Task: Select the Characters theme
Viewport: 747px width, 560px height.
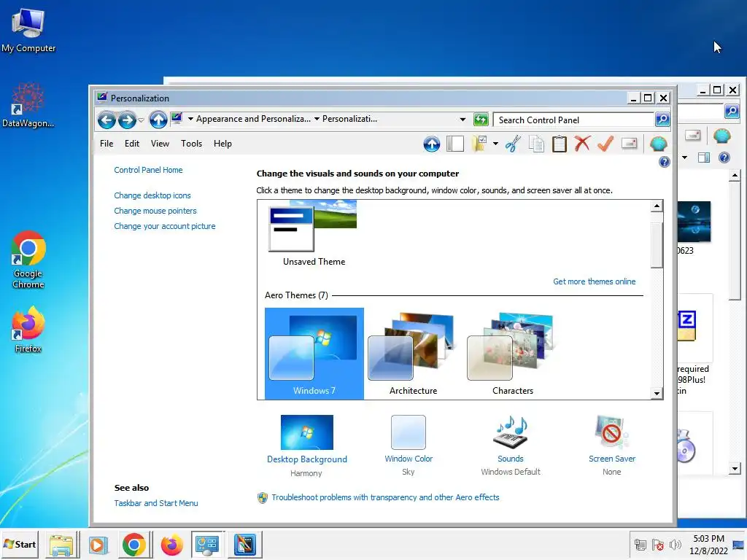Action: pos(513,354)
